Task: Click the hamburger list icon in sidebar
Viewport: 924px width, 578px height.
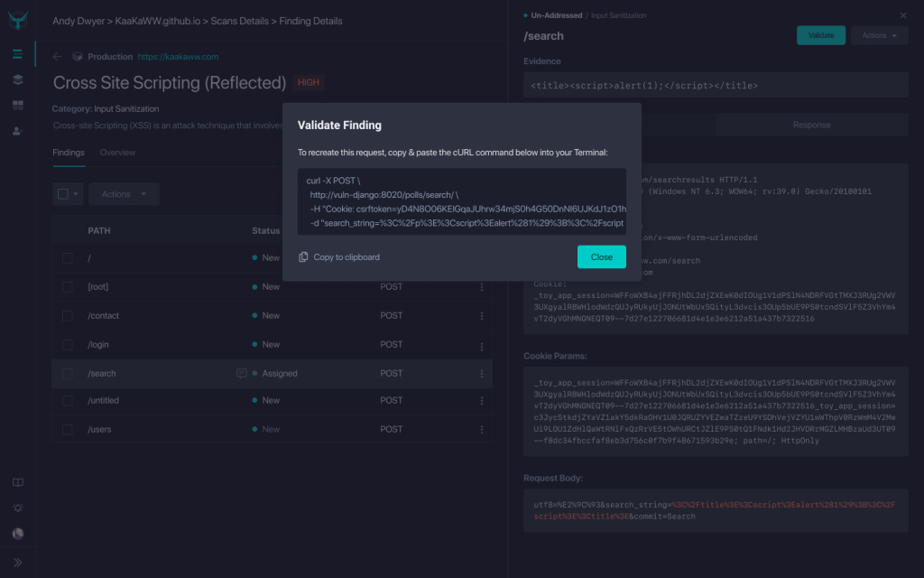Action: point(17,54)
